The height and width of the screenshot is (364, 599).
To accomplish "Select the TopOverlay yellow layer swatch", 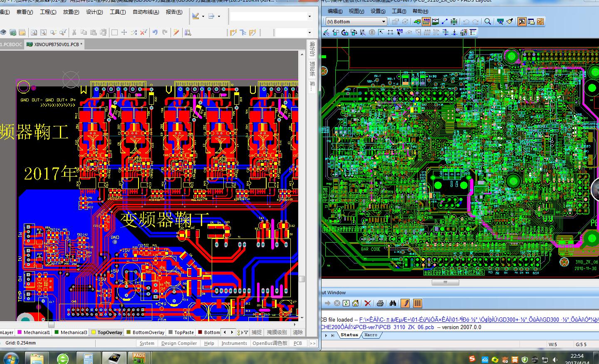I will [x=94, y=332].
